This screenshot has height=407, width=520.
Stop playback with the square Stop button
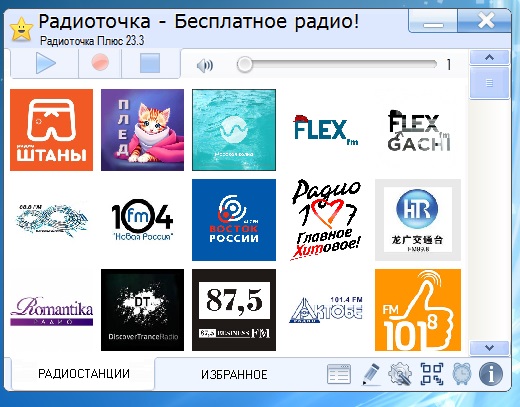click(x=150, y=63)
